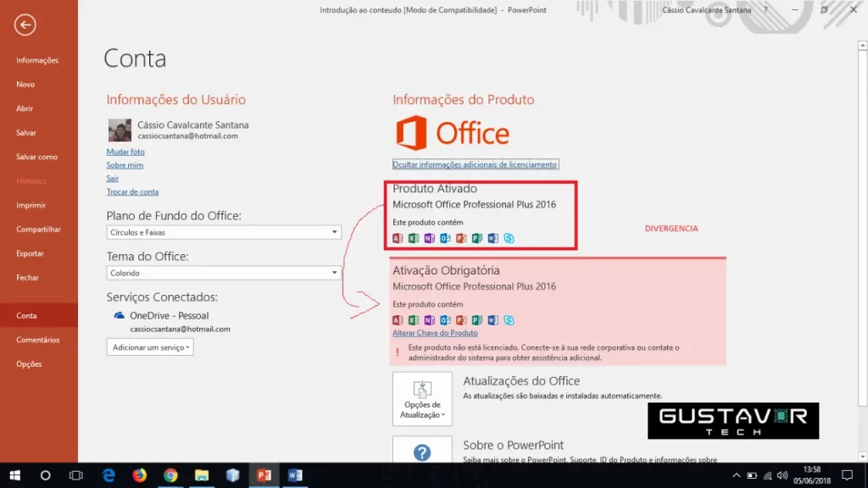
Task: Select Novo in the sidebar
Action: pyautogui.click(x=25, y=84)
